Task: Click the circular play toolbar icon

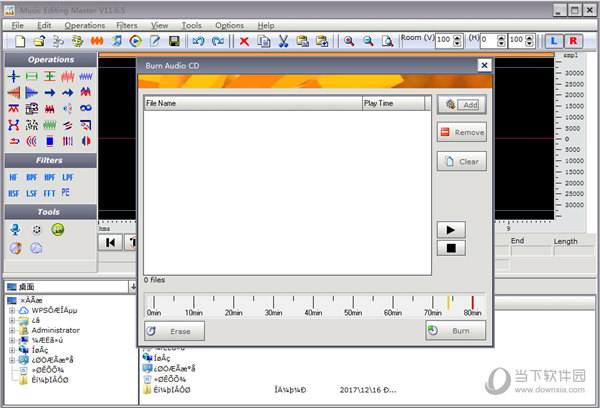Action: coord(135,41)
